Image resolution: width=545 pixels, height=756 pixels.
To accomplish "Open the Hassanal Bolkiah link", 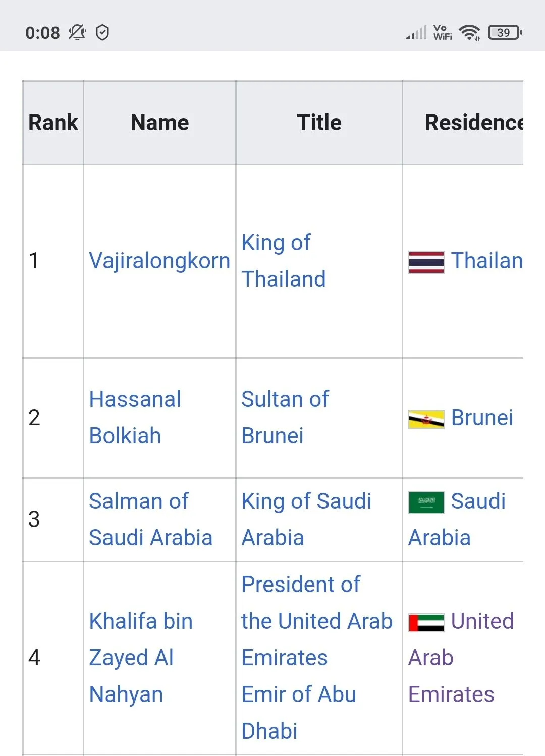I will coord(135,418).
